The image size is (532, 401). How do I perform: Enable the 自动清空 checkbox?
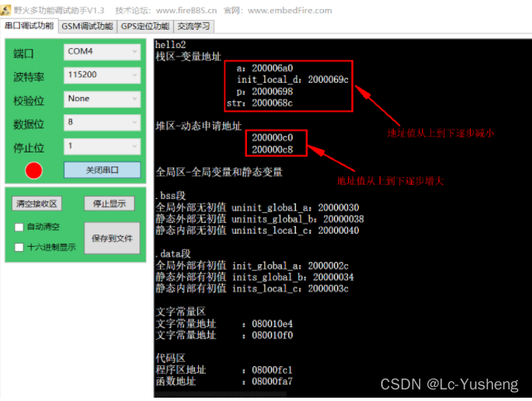pyautogui.click(x=19, y=226)
